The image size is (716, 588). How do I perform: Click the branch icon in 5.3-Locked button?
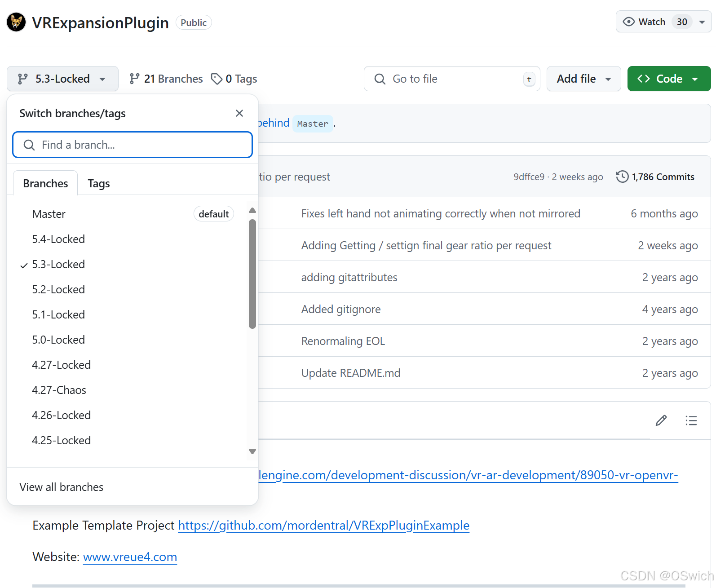click(22, 79)
